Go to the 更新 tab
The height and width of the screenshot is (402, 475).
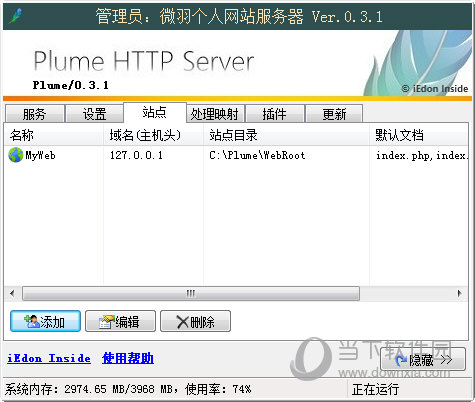334,114
